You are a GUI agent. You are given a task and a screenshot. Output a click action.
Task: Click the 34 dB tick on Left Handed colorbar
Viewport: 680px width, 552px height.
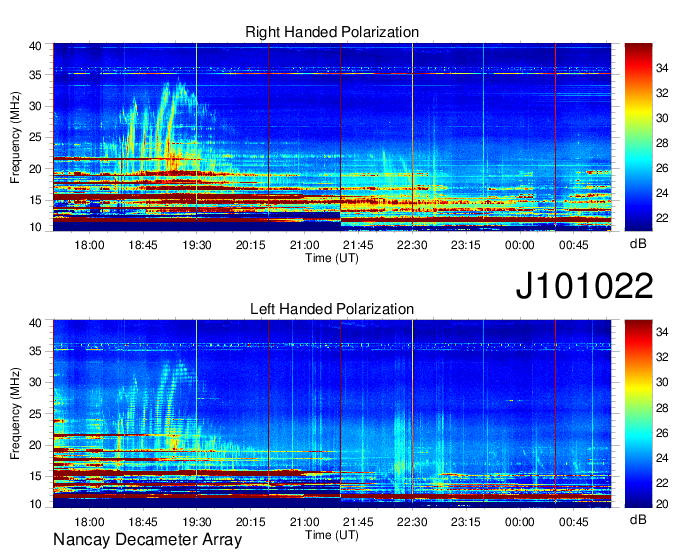coord(662,332)
